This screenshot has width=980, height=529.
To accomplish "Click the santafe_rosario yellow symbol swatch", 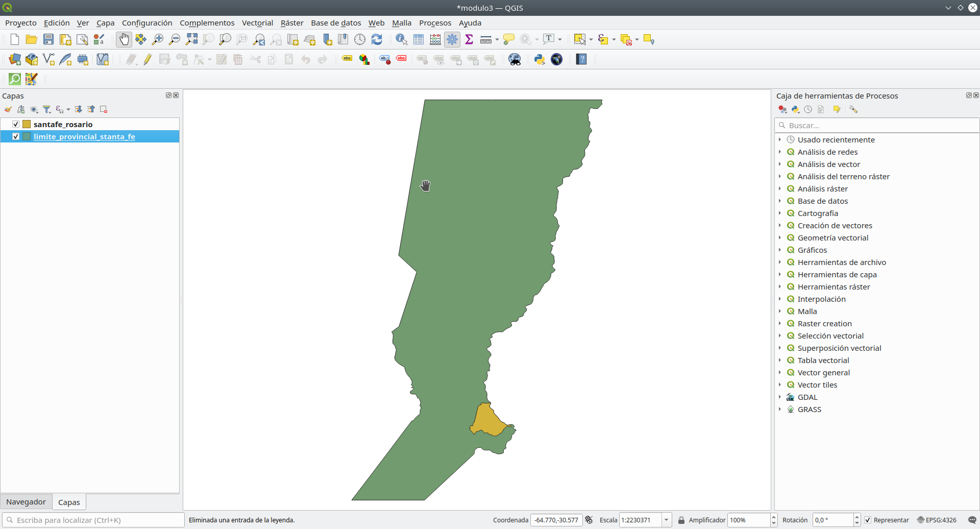I will [27, 124].
